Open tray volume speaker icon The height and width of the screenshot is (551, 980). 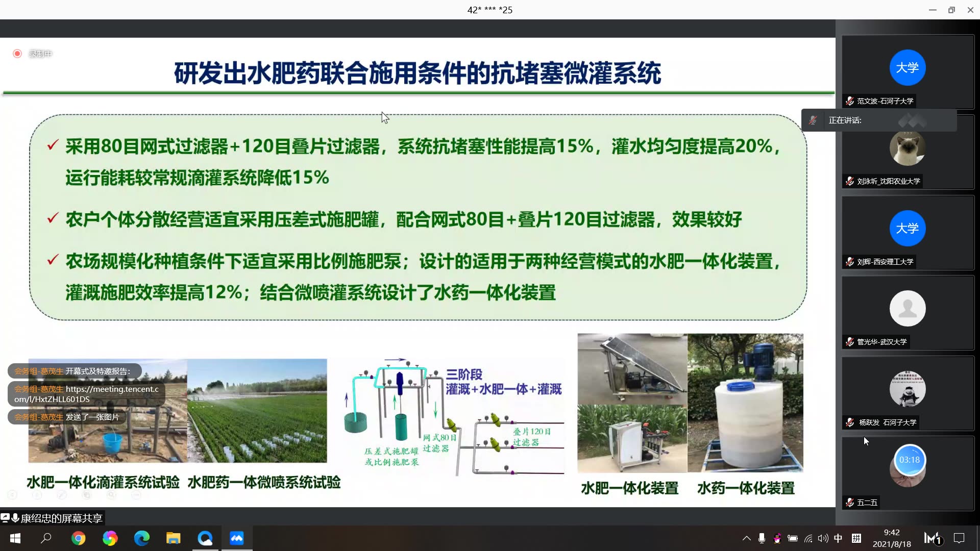coord(823,538)
